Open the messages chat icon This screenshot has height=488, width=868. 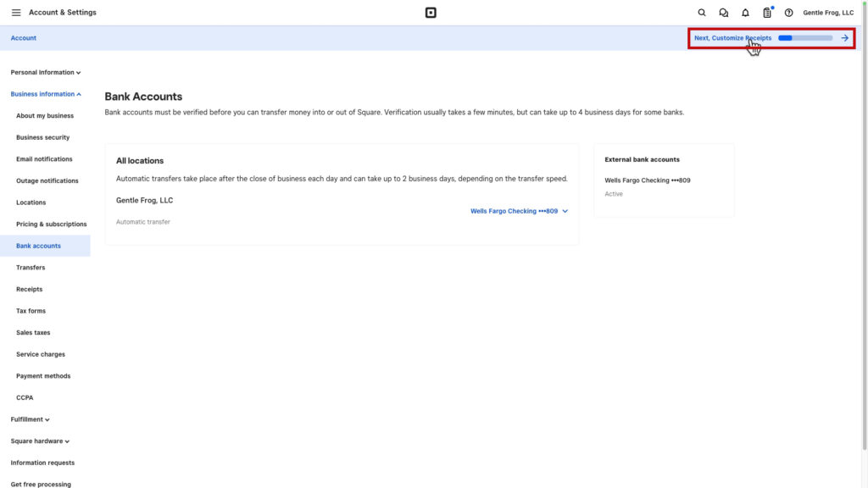point(723,13)
